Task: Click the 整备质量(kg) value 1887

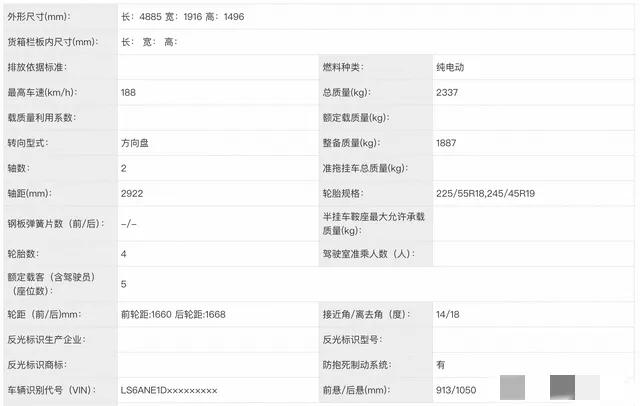Action: [446, 143]
